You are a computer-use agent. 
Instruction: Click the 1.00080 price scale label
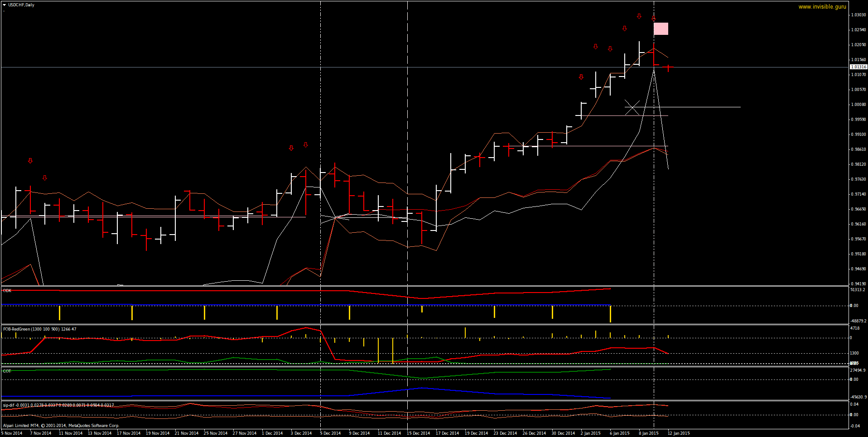[858, 105]
